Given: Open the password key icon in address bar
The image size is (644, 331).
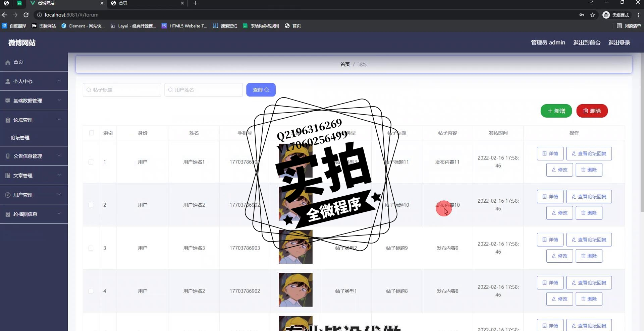Looking at the screenshot, I should (x=582, y=15).
